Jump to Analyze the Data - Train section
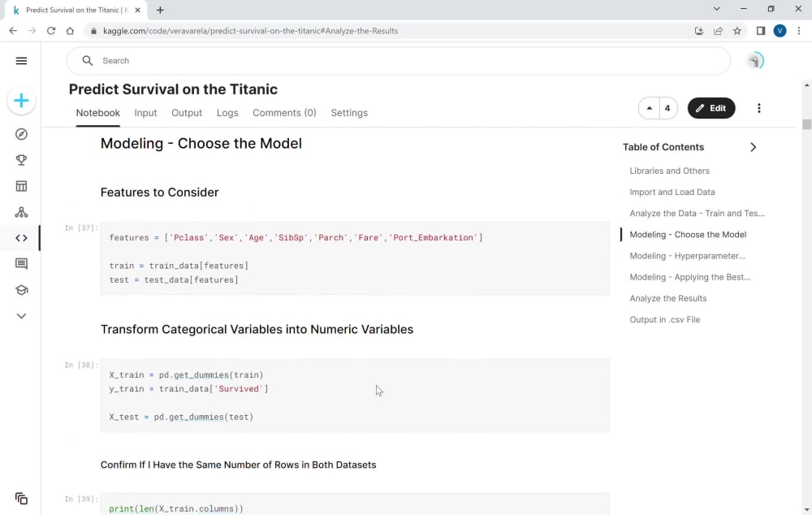Viewport: 812px width, 515px height. pyautogui.click(x=697, y=213)
